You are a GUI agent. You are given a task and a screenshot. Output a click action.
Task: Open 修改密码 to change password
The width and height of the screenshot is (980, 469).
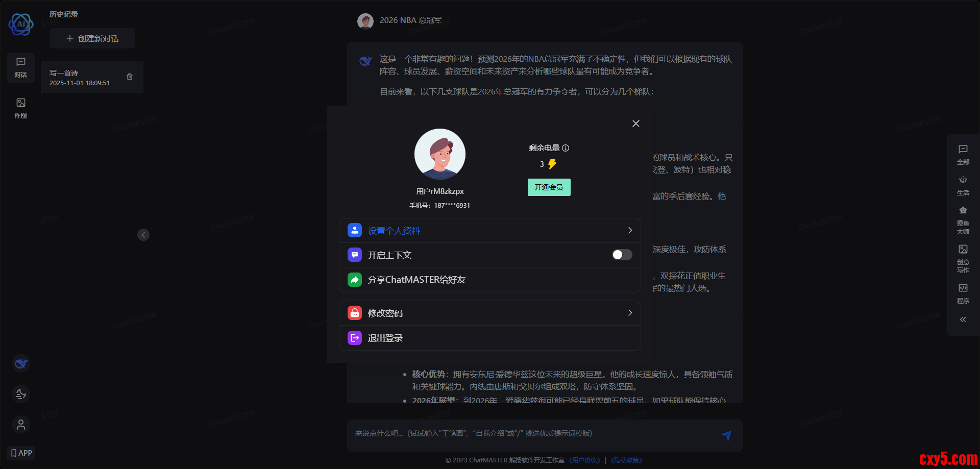click(x=490, y=313)
